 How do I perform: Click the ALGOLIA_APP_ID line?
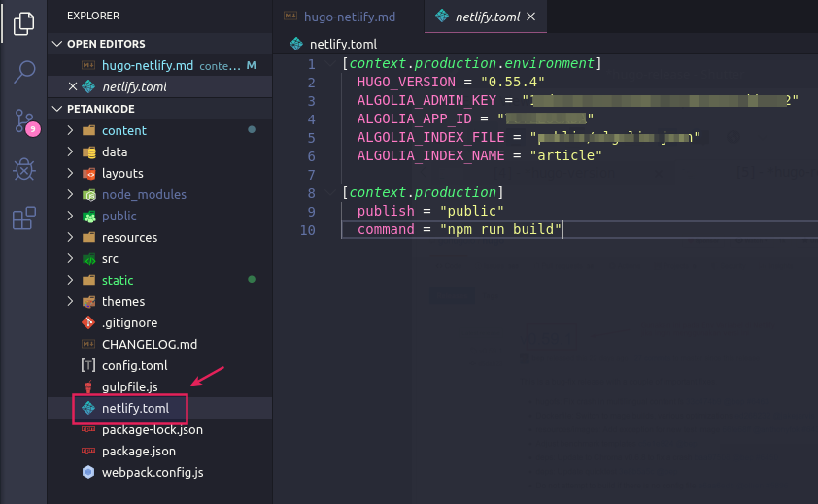pos(475,118)
